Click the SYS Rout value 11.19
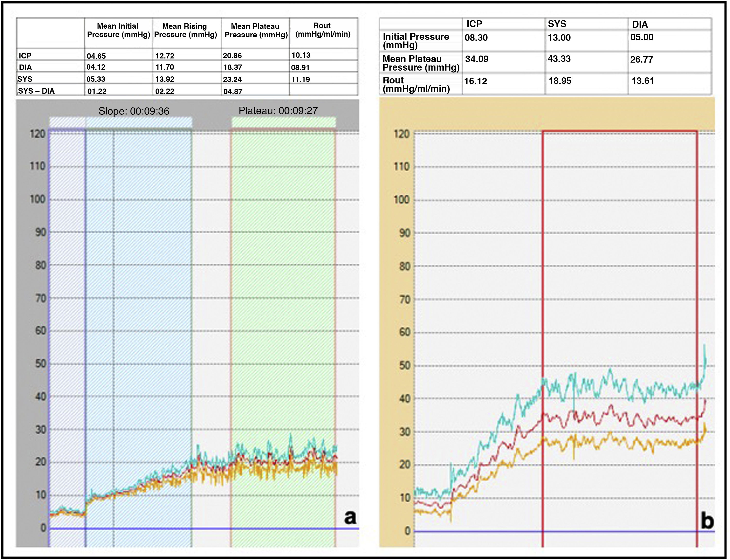 [x=301, y=79]
